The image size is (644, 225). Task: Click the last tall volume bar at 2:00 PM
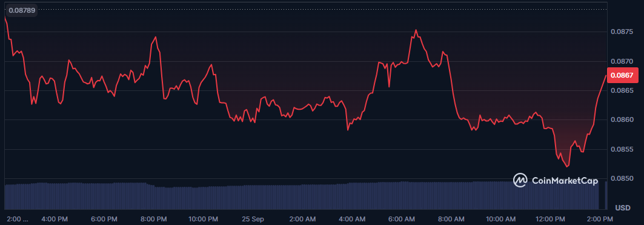point(606,195)
